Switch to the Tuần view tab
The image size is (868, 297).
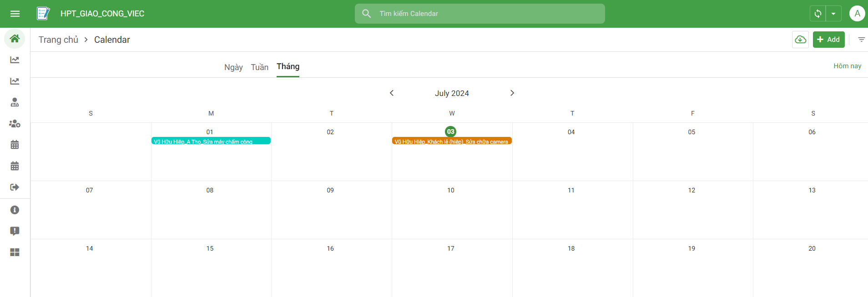[x=259, y=67]
